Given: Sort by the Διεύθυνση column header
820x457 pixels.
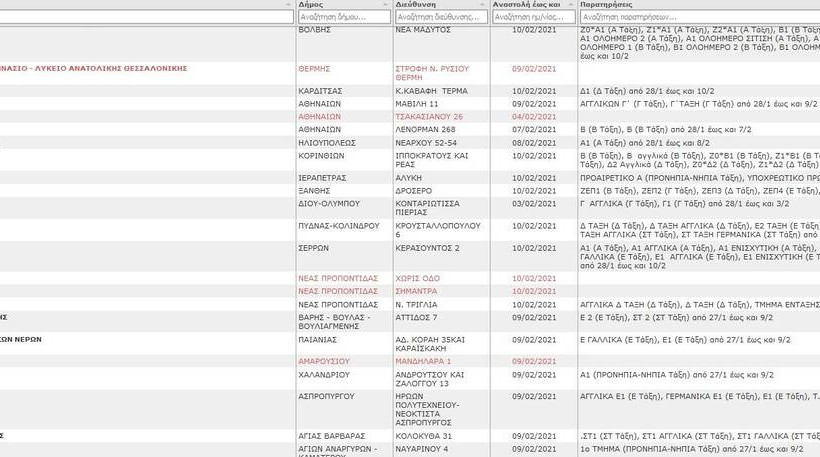Looking at the screenshot, I should 415,5.
